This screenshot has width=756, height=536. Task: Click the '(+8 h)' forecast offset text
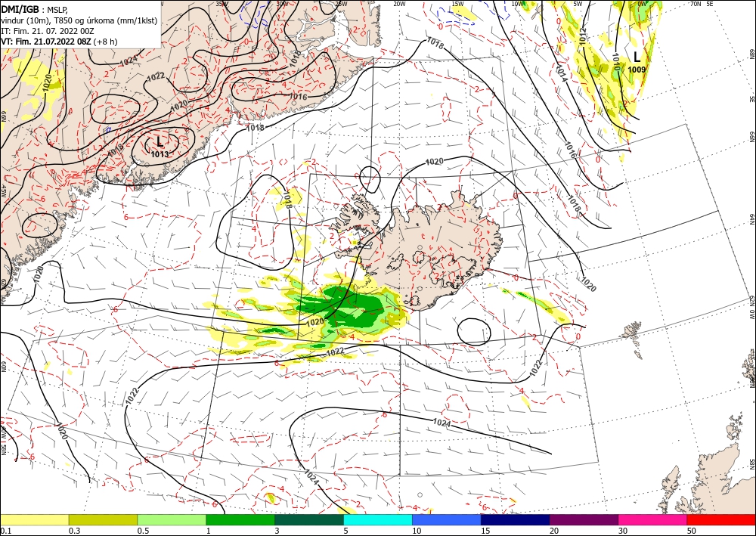click(106, 42)
